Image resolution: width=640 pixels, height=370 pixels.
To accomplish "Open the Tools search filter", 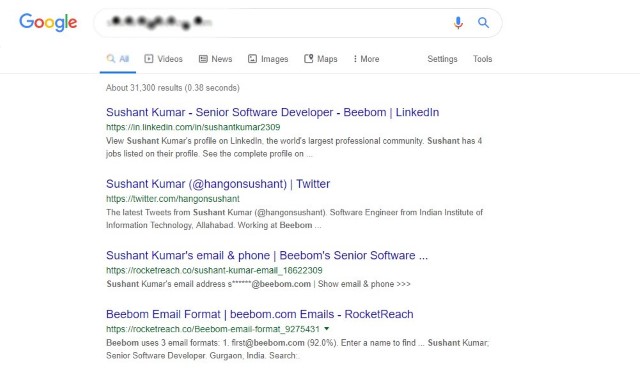I will point(482,59).
